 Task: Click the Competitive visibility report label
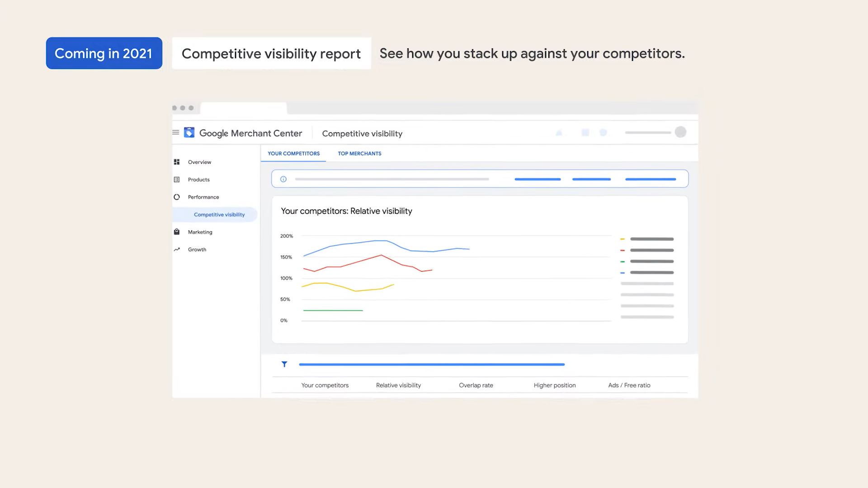click(271, 53)
